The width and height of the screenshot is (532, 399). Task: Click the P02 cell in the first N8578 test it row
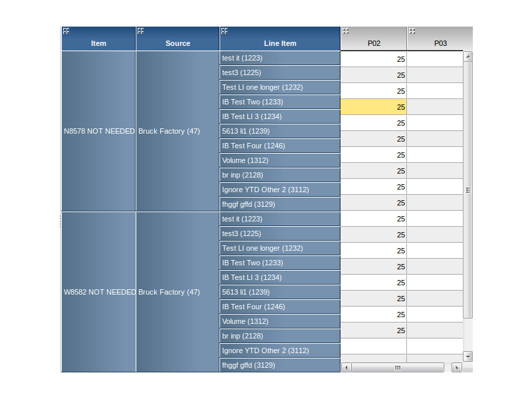point(374,59)
